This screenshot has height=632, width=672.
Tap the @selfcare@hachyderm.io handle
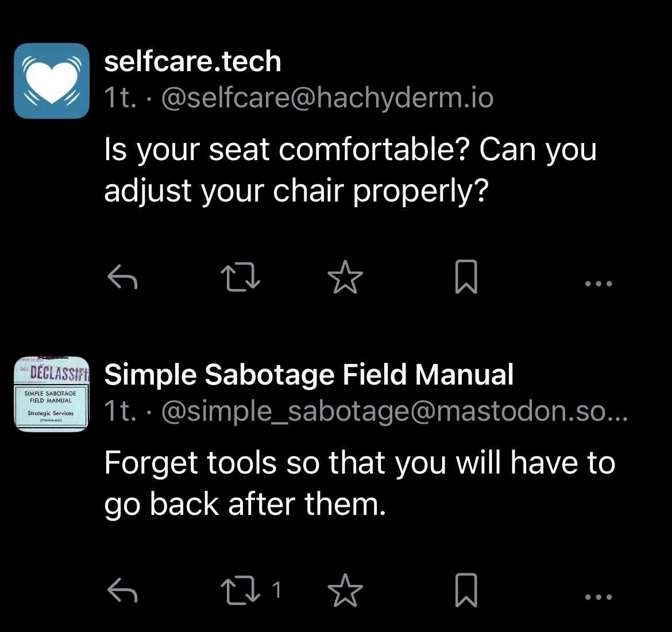coord(327,98)
